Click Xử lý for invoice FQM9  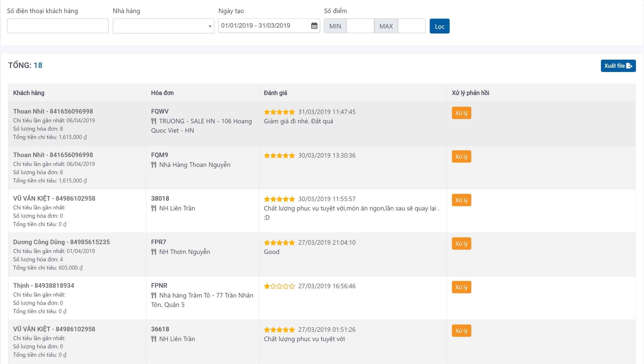click(461, 157)
